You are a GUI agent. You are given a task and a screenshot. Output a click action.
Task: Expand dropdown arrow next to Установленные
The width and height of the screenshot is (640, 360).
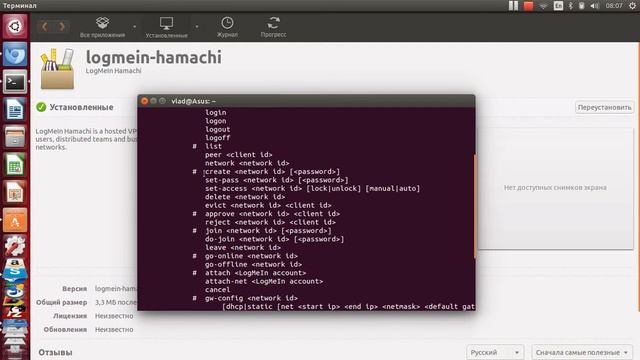point(197,27)
